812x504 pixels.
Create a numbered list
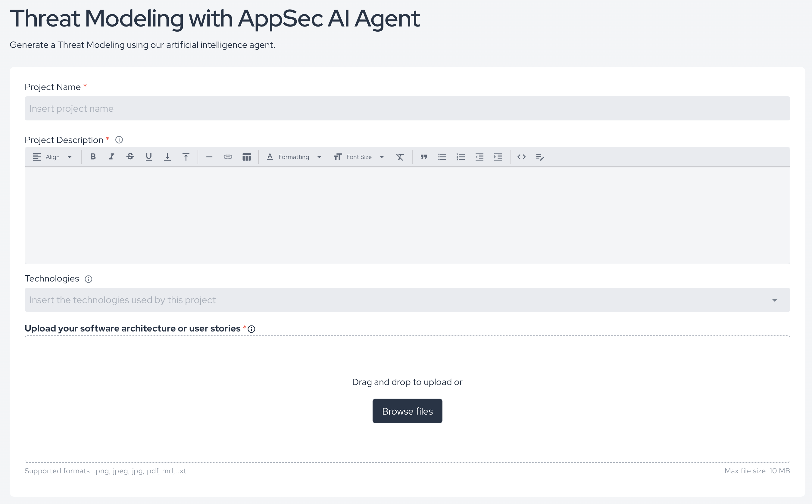(x=461, y=157)
